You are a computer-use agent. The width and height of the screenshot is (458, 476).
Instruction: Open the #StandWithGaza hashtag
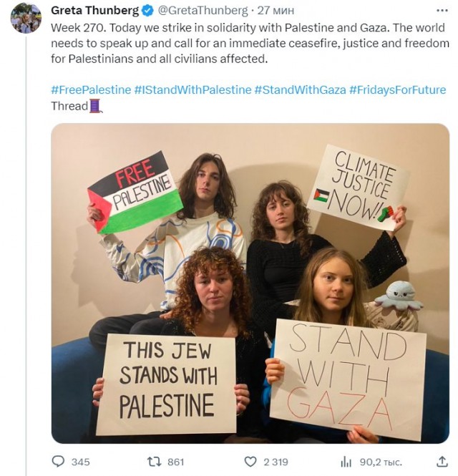(300, 90)
